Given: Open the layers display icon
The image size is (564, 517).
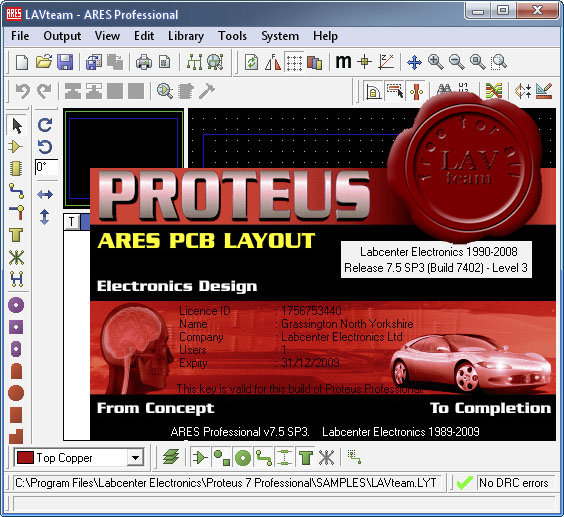Looking at the screenshot, I should [x=315, y=62].
